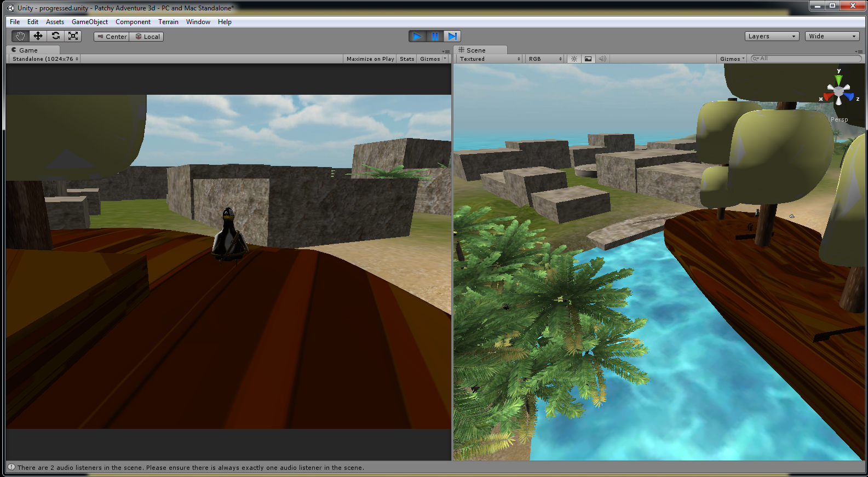The image size is (868, 477).
Task: Open the Layers dropdown
Action: click(771, 36)
